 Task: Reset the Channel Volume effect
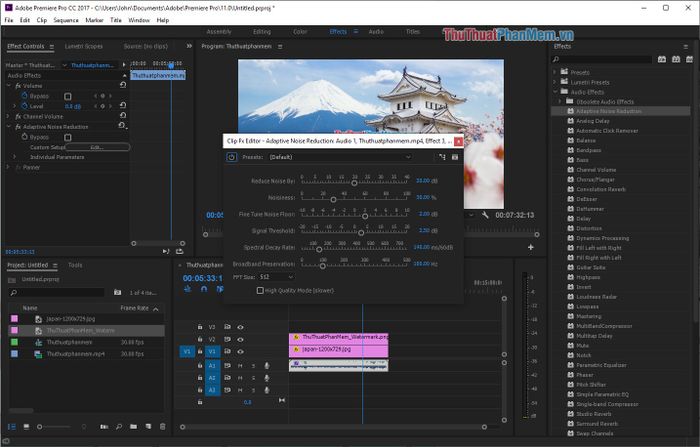coord(123,116)
